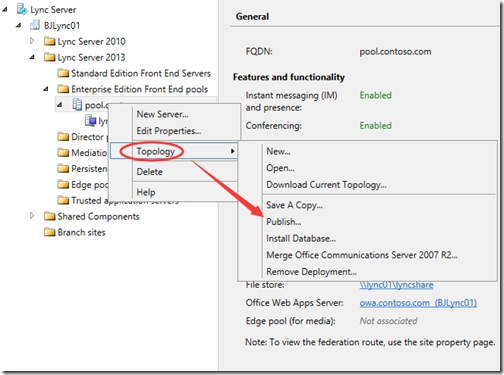Expand the Lync Server 2010 node
The image size is (504, 375).
coord(32,41)
